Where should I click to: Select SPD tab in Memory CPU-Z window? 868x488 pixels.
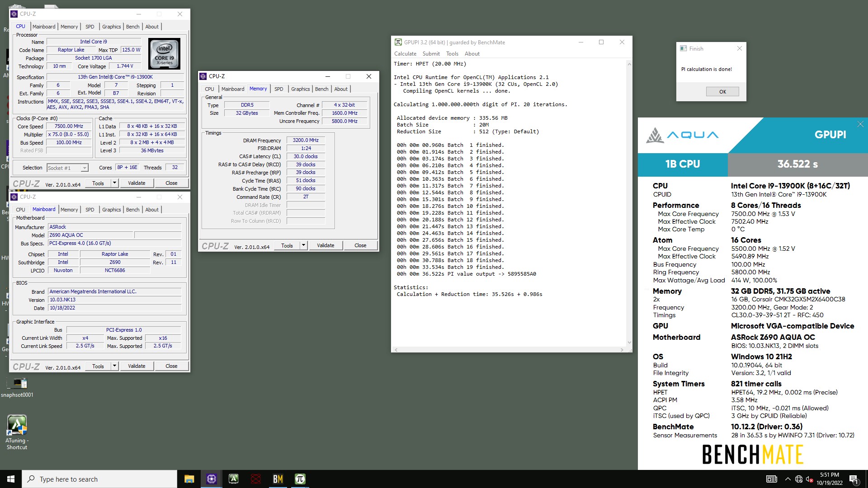point(279,89)
